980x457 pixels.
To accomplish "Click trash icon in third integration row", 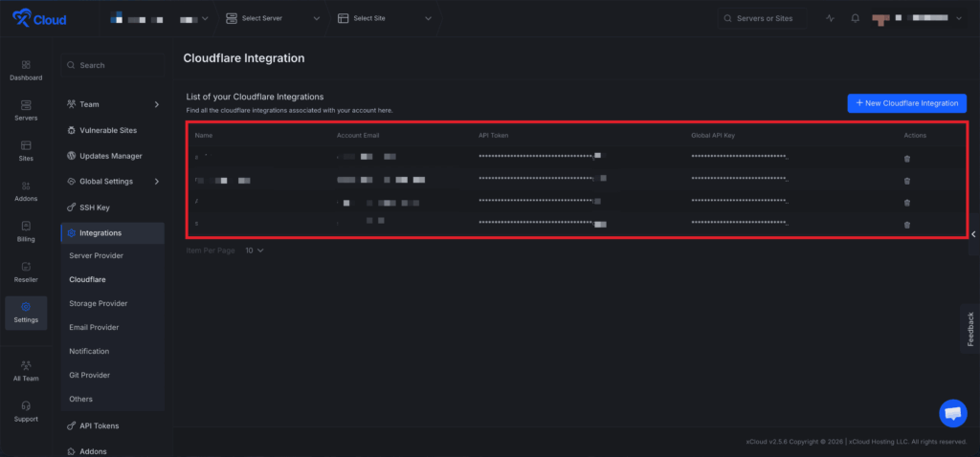I will 907,203.
